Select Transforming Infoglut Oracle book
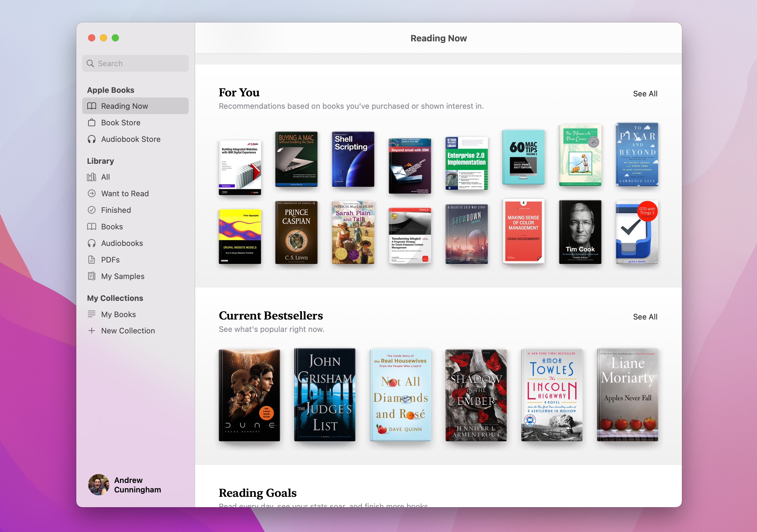 (x=410, y=236)
